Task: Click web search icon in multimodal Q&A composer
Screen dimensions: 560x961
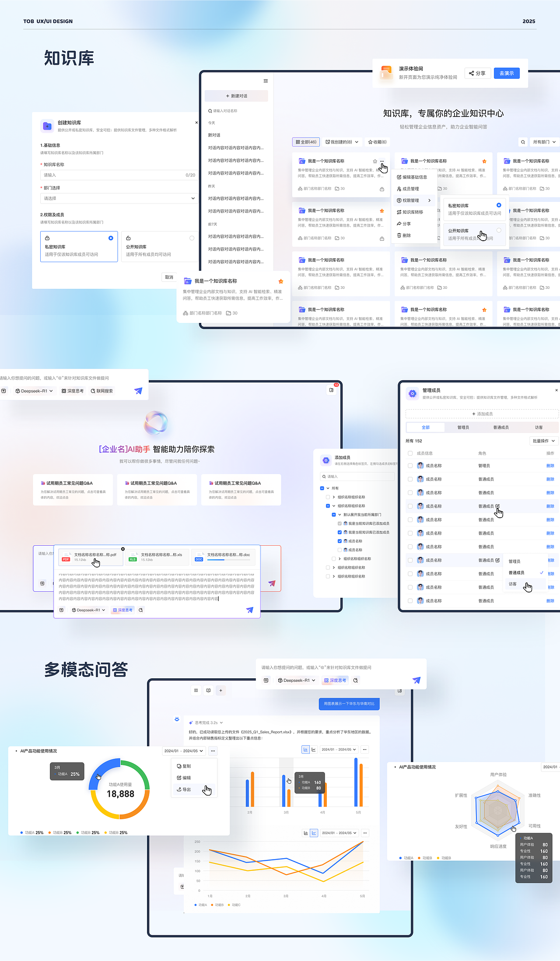Action: click(356, 680)
